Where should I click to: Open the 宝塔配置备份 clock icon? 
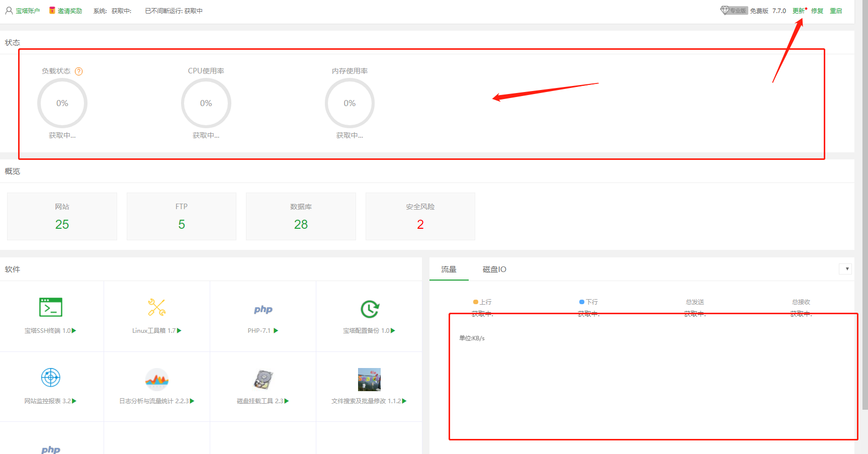coord(370,309)
